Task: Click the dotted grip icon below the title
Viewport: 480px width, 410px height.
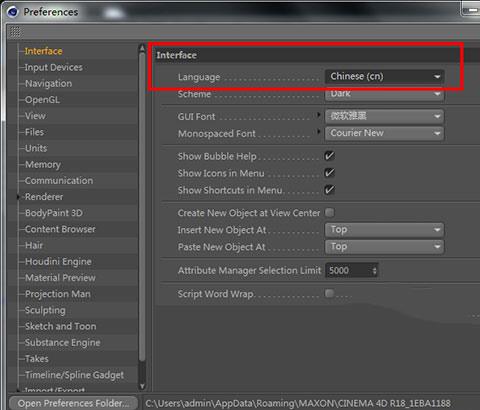Action: pyautogui.click(x=15, y=32)
